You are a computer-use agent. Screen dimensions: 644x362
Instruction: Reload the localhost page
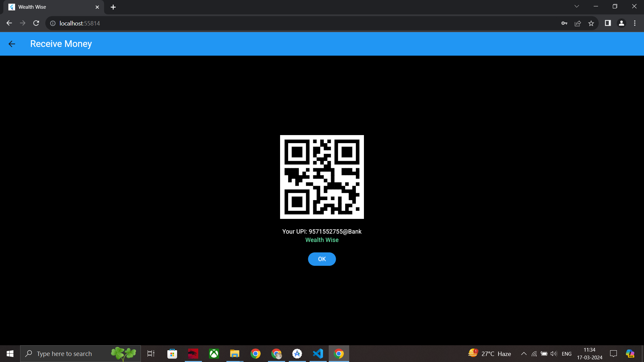tap(36, 23)
